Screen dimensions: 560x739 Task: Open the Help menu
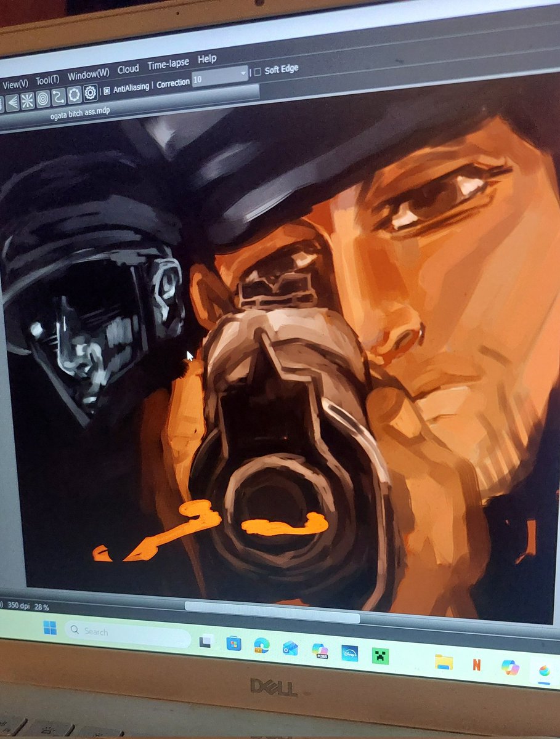coord(207,59)
